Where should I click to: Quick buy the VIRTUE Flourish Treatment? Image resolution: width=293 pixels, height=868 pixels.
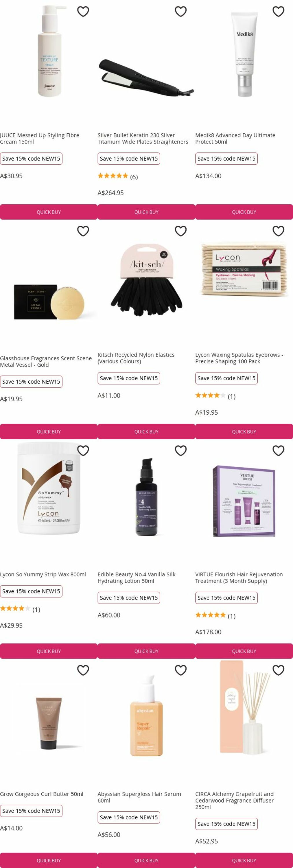pyautogui.click(x=244, y=651)
